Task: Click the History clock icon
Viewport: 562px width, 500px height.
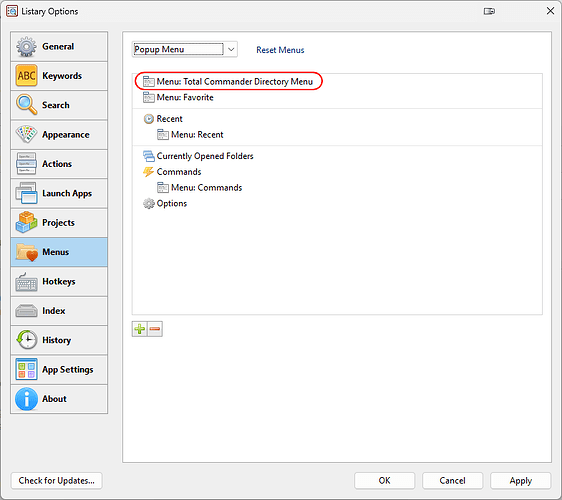Action: 27,340
